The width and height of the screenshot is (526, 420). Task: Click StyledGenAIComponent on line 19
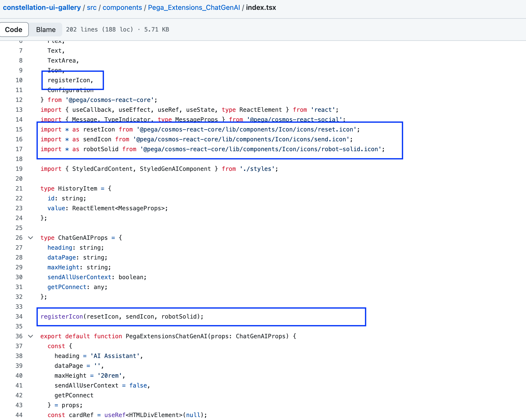click(x=175, y=169)
